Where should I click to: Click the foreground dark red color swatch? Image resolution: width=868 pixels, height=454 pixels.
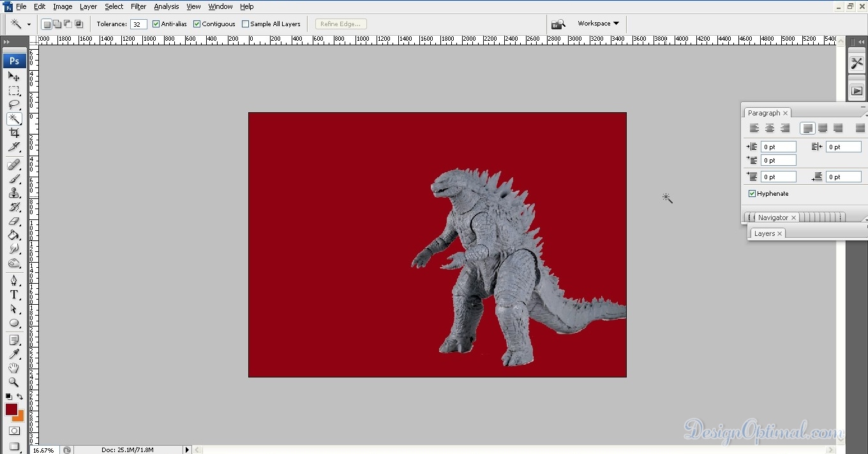[11, 409]
